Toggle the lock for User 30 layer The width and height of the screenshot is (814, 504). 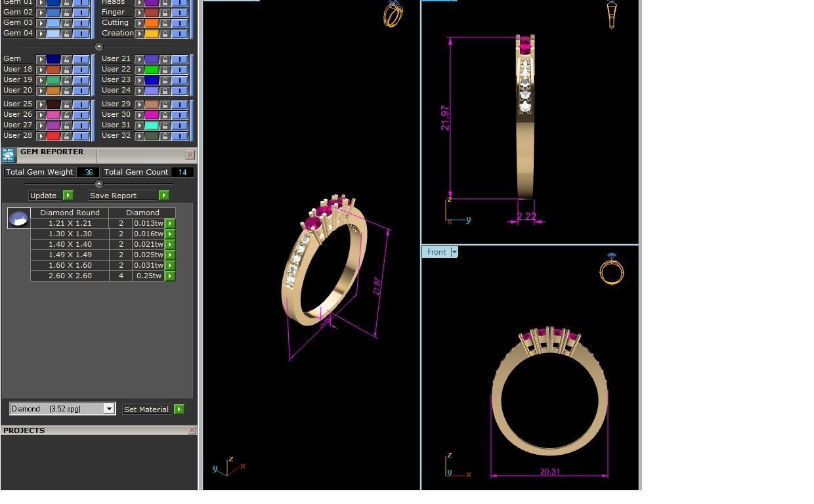165,115
